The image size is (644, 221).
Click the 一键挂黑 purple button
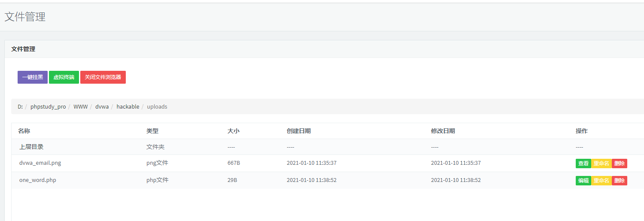(x=33, y=77)
